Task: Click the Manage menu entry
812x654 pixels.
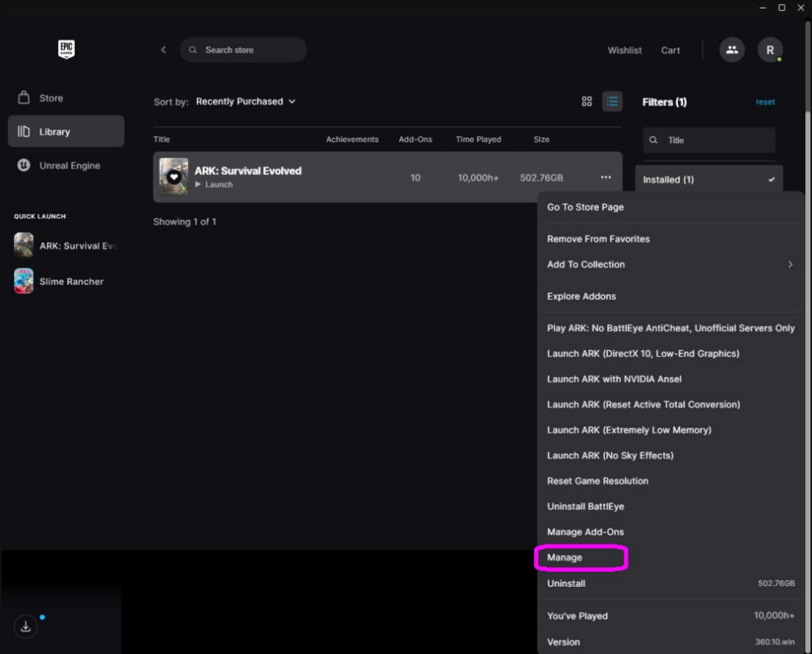Action: 670,557
